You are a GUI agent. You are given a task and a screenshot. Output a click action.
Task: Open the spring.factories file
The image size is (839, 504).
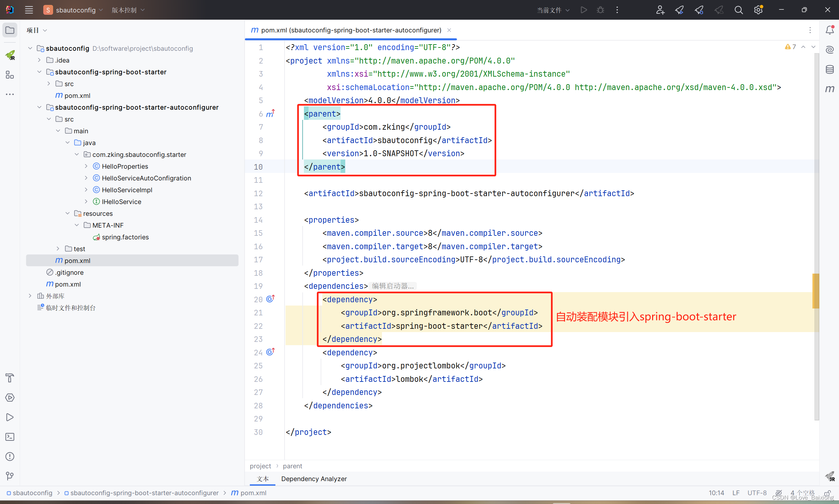[125, 237]
